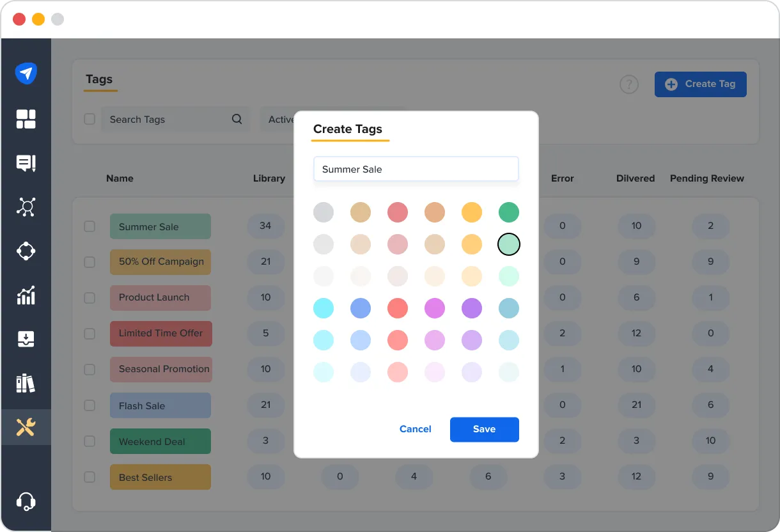Viewport: 780px width, 532px height.
Task: View analytics via the bar chart icon
Action: click(x=26, y=295)
